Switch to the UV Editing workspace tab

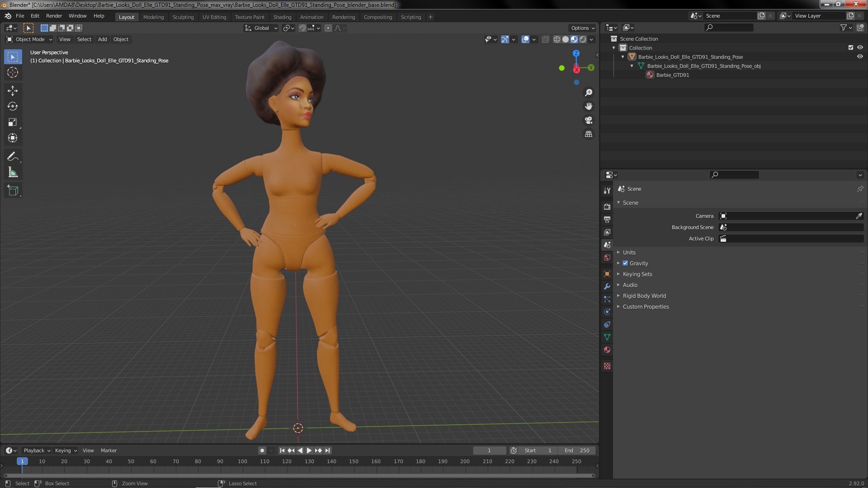click(x=214, y=17)
